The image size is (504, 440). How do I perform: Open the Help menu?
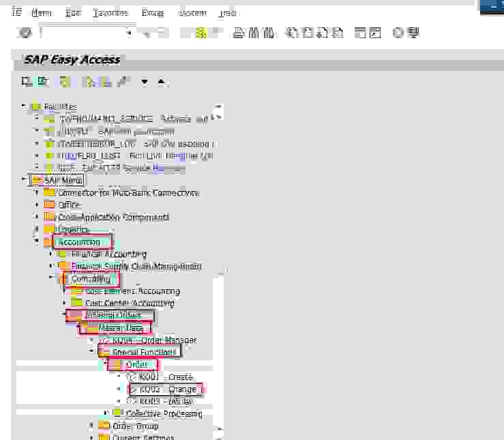coord(228,13)
